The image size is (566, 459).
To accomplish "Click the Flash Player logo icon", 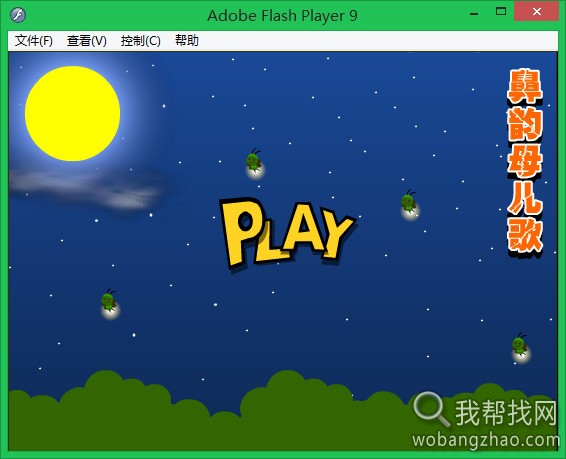I will [x=18, y=15].
